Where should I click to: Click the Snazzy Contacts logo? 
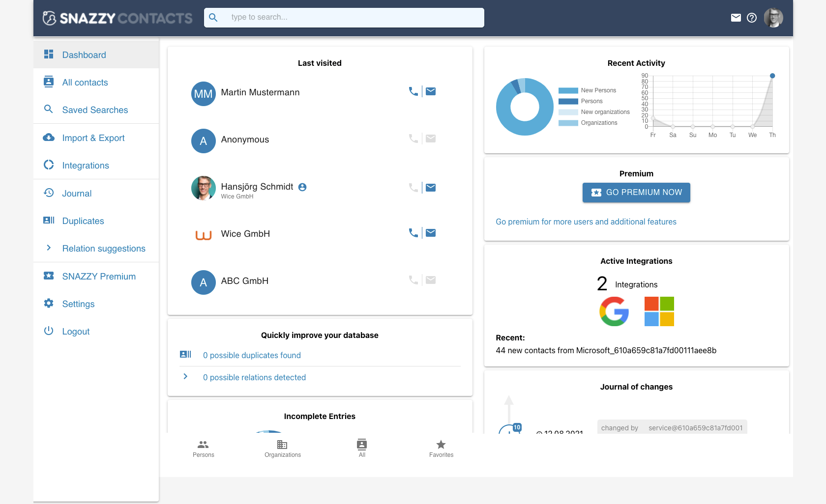click(118, 18)
